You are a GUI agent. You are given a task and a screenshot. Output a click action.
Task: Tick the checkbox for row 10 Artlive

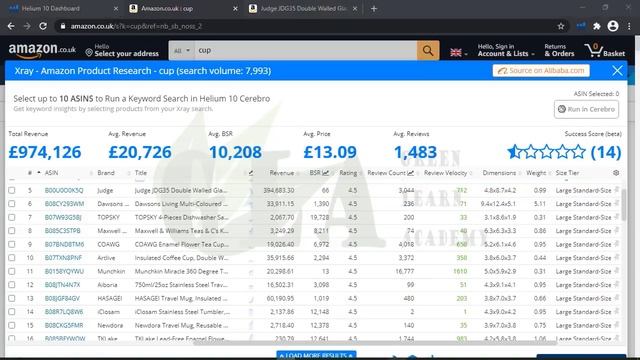(11, 258)
